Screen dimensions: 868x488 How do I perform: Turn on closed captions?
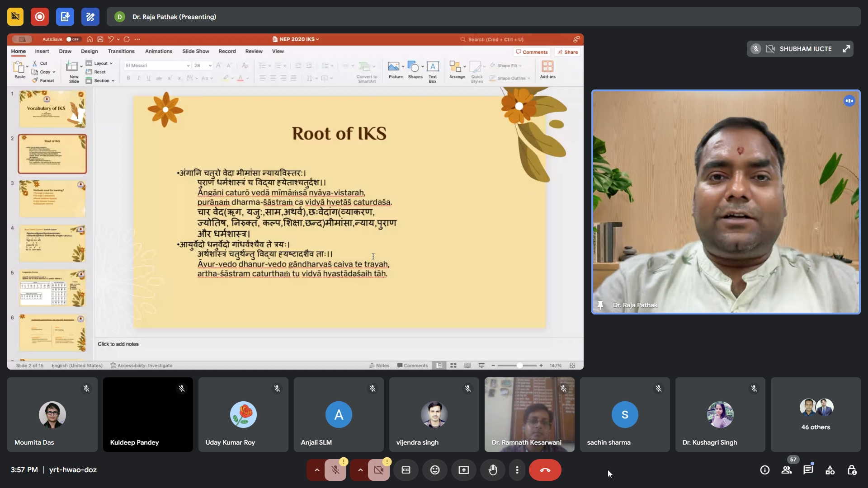(x=406, y=470)
